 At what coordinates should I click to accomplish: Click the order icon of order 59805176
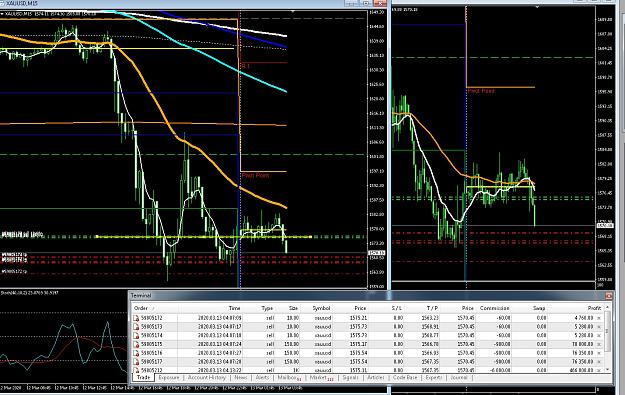136,353
